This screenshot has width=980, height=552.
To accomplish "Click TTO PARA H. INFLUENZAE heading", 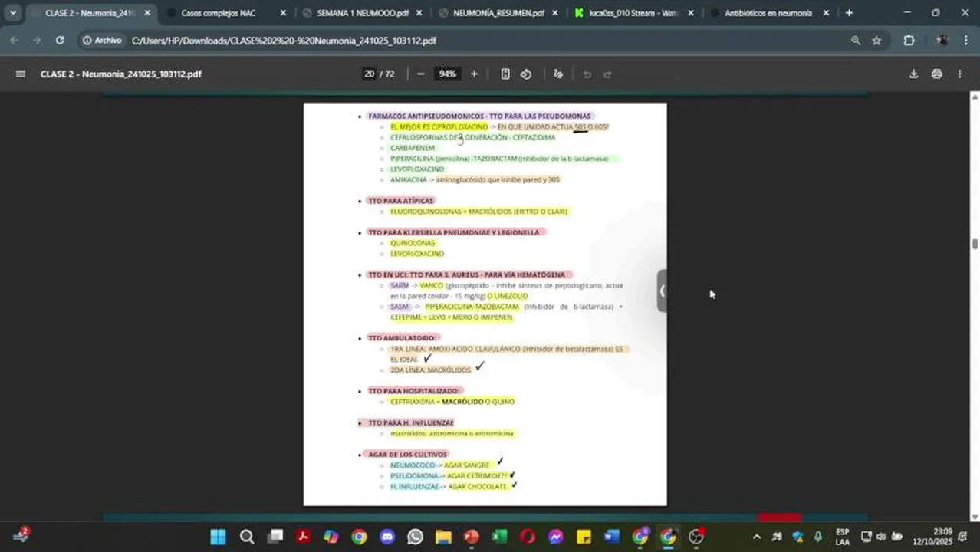I will point(411,423).
